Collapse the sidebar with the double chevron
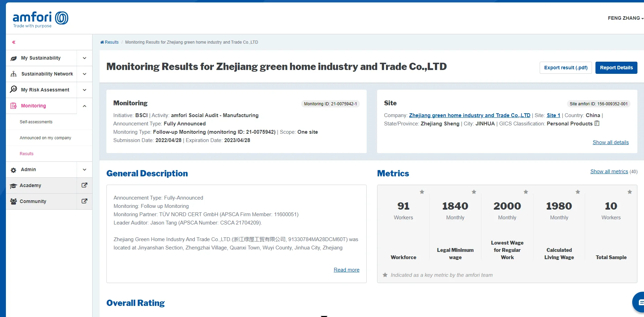This screenshot has height=317, width=644. tap(14, 42)
